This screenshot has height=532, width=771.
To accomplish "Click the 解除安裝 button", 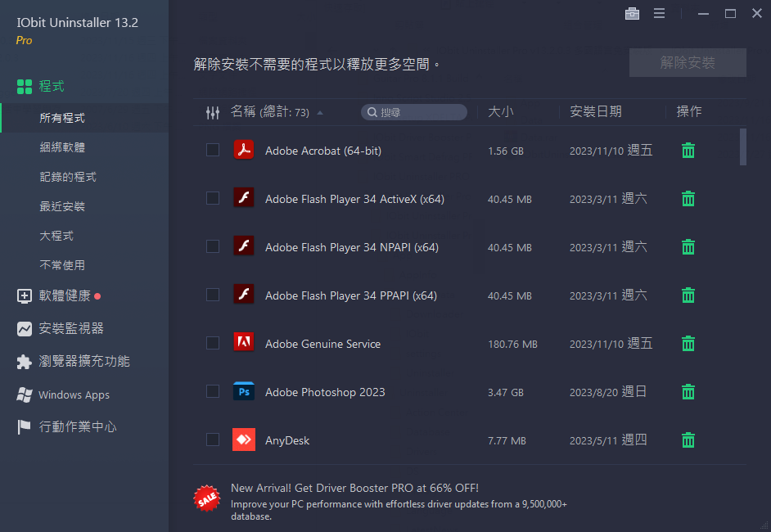I will point(688,62).
